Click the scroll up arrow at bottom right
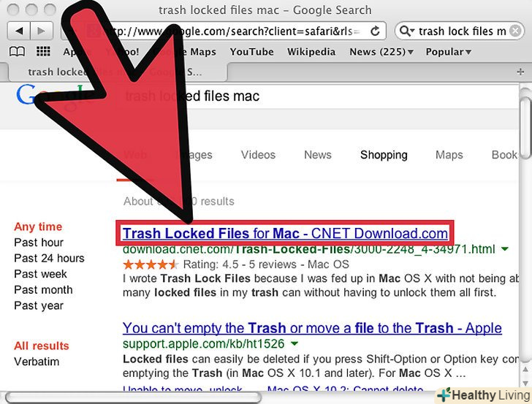The width and height of the screenshot is (532, 404). pyautogui.click(x=525, y=370)
